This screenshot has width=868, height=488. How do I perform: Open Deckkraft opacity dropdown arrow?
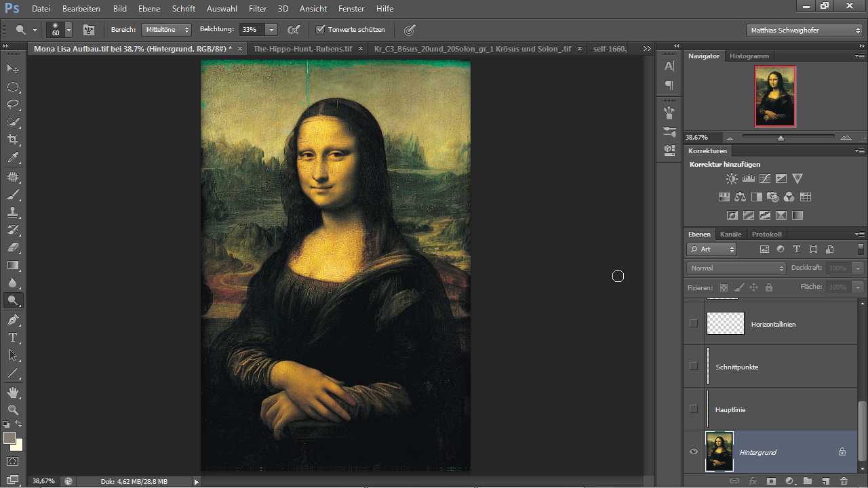click(x=859, y=268)
